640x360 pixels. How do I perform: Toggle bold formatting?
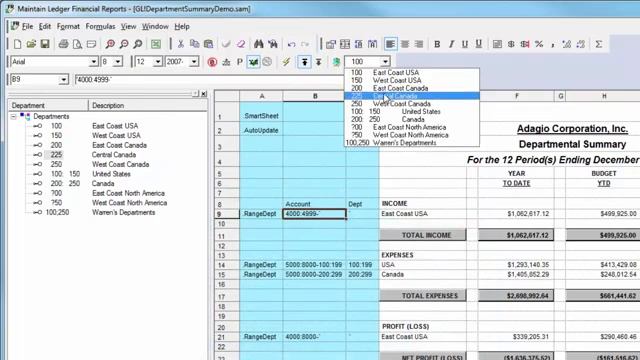437,44
